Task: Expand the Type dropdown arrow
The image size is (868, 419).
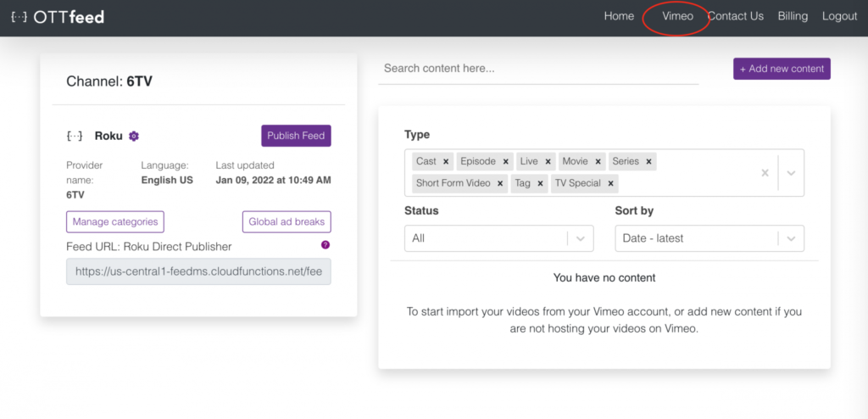Action: click(x=791, y=173)
